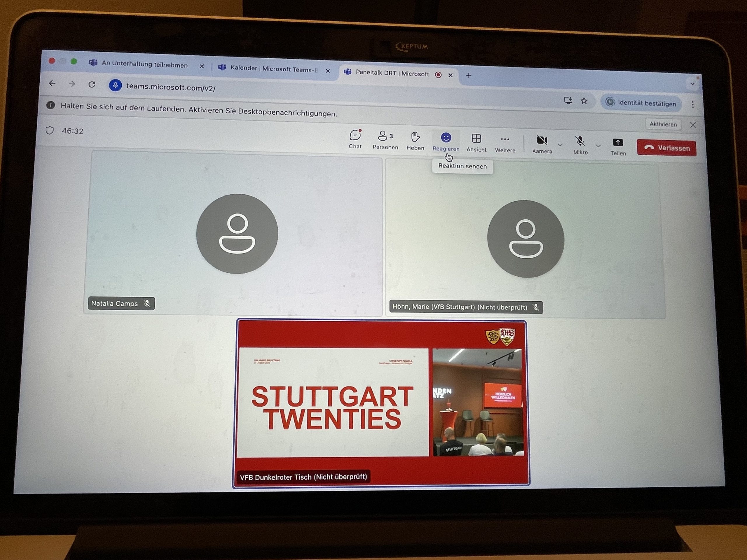Click the Höhn, Marie (VfB Stuttgart) name label
747x560 pixels.
pos(460,307)
